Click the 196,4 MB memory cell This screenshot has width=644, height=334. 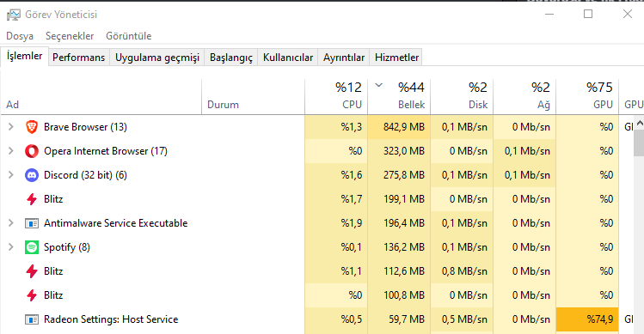[x=399, y=223]
